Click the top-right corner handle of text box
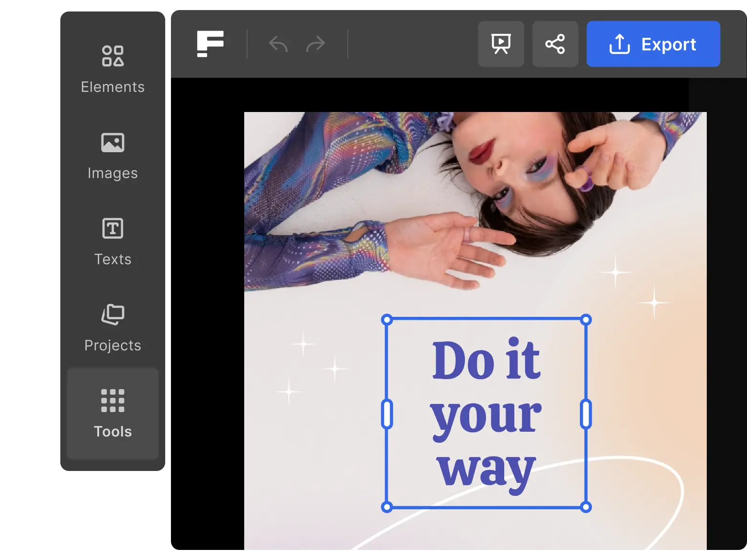 coord(586,319)
